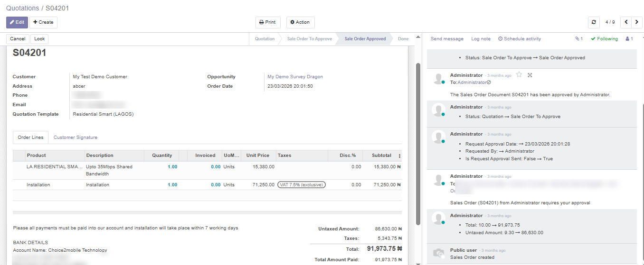The image size is (644, 265).
Task: Open the Action dropdown menu
Action: coord(300,22)
